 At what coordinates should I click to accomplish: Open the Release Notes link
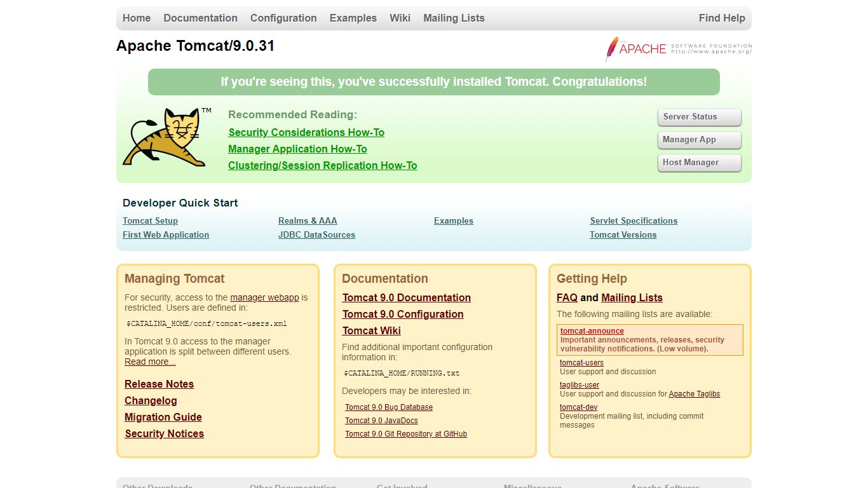tap(159, 384)
